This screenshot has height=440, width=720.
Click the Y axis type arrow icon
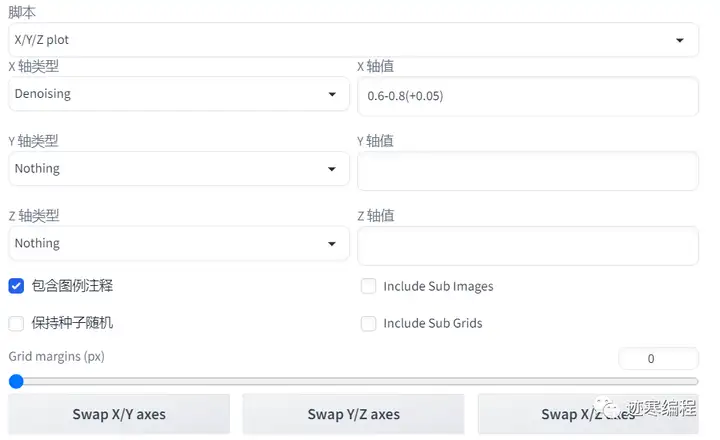point(332,170)
